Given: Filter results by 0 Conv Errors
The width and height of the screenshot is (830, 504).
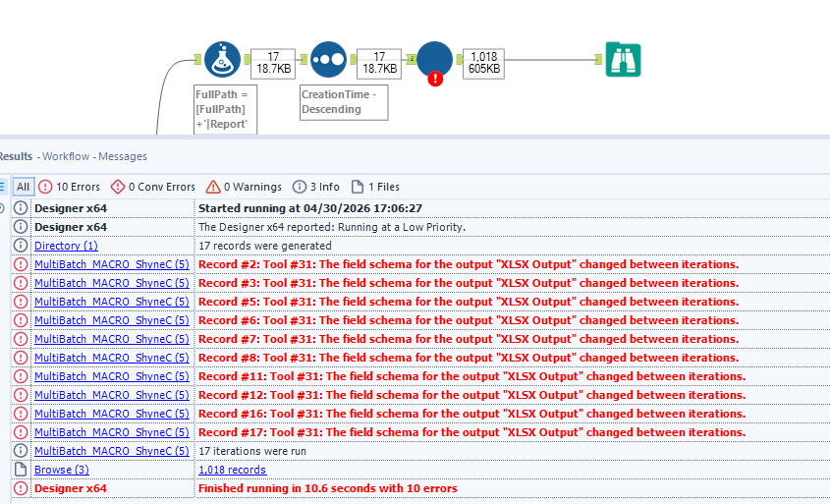Looking at the screenshot, I should pos(153,187).
